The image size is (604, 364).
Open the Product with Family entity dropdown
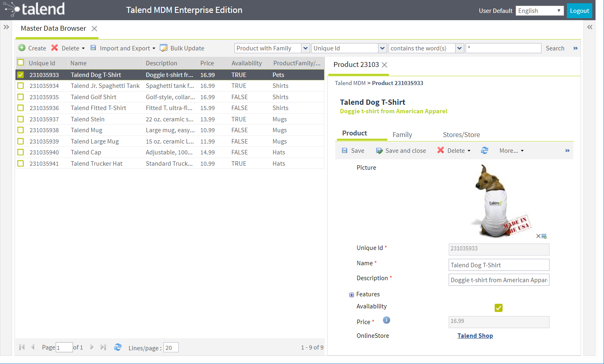click(305, 48)
